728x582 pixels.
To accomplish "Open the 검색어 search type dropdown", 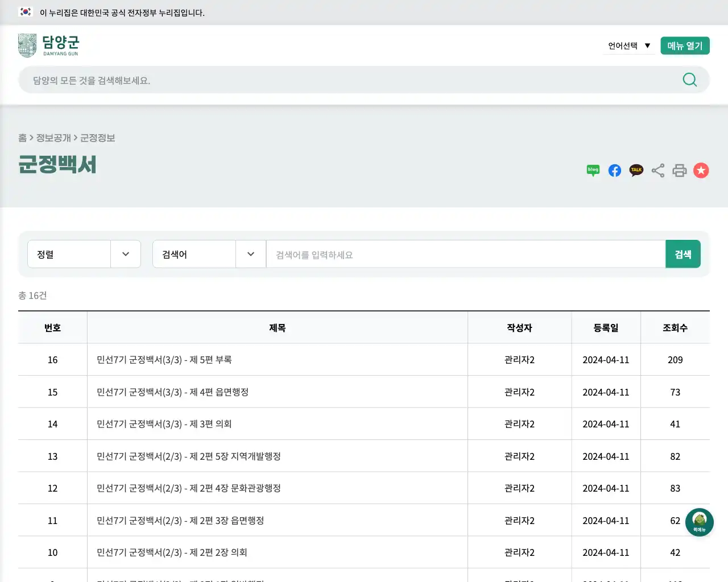I will coord(209,254).
